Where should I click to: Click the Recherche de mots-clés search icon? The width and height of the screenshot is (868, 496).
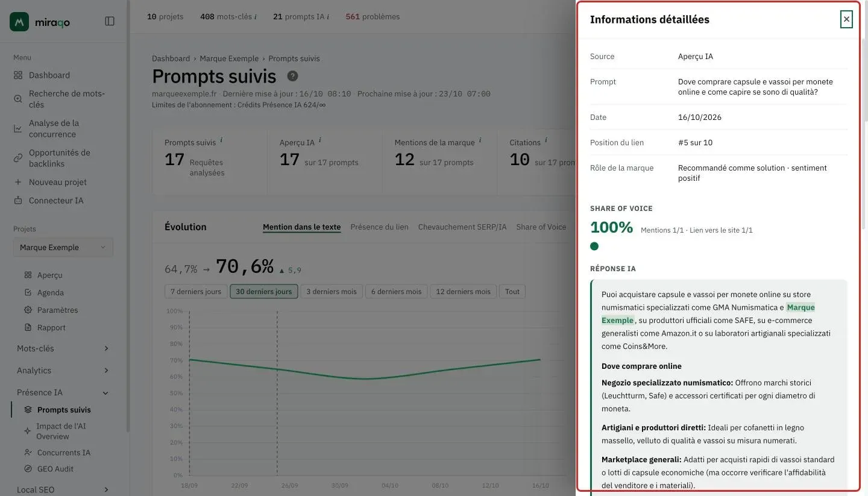tap(17, 99)
